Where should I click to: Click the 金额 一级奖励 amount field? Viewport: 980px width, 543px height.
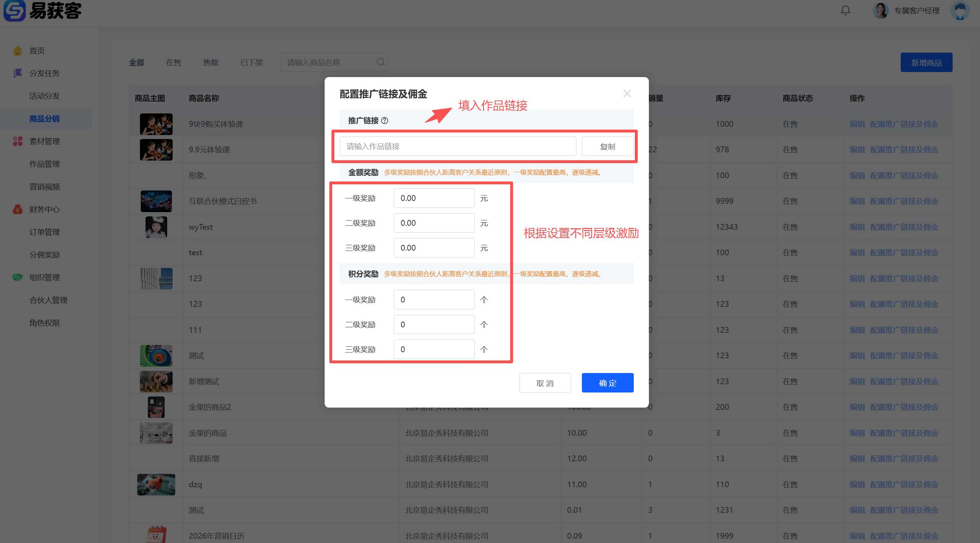coord(434,198)
